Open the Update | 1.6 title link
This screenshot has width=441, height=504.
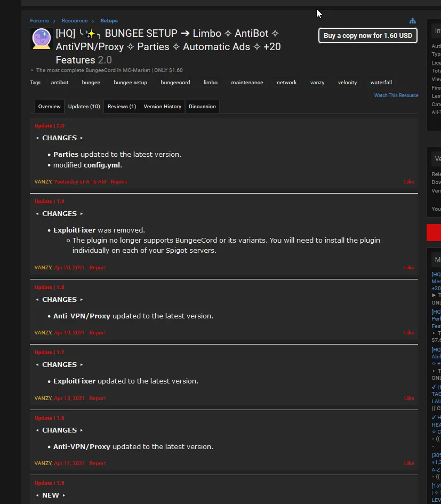tap(50, 418)
